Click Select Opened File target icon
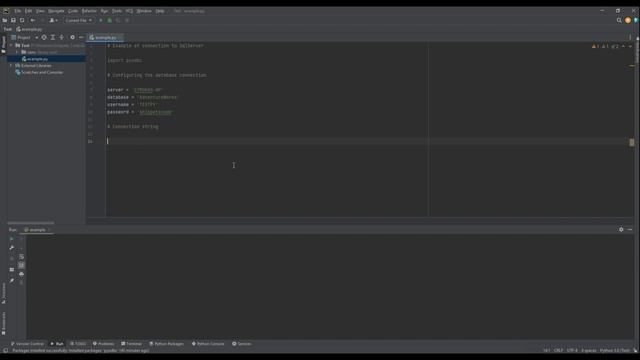 (44, 38)
